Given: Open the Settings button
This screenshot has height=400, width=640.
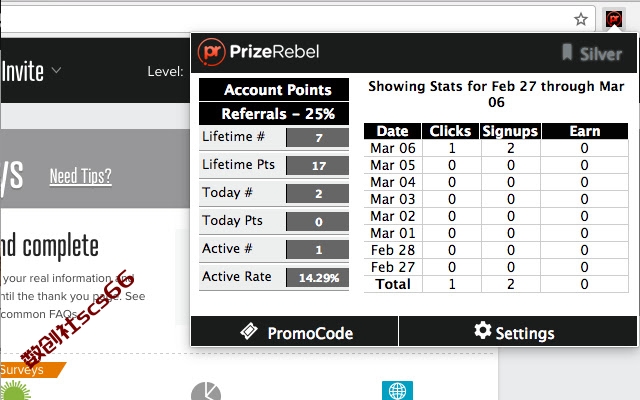Looking at the screenshot, I should point(518,331).
